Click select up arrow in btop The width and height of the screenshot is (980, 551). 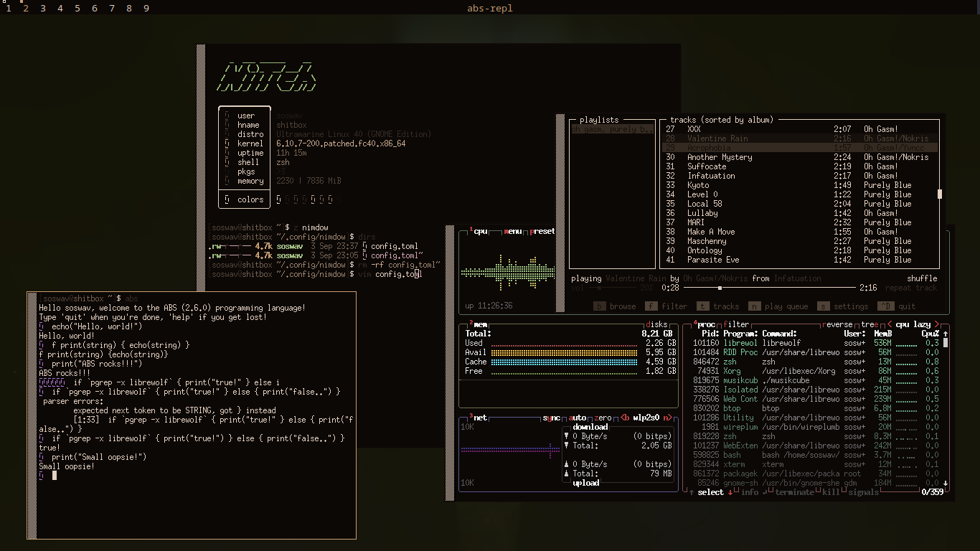[692, 492]
